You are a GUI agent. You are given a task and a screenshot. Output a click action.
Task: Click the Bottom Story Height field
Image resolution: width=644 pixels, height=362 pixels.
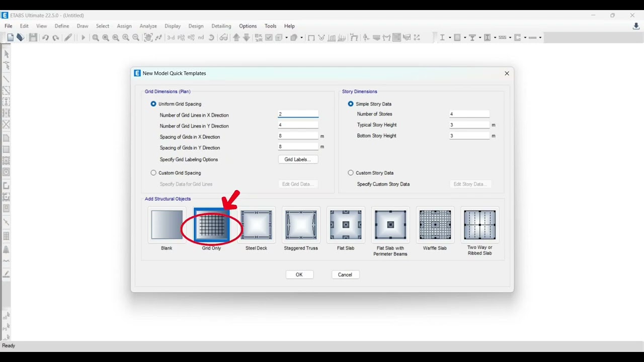(x=470, y=136)
